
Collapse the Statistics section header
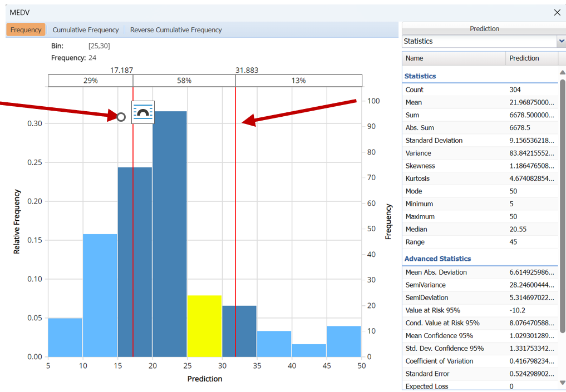[420, 76]
